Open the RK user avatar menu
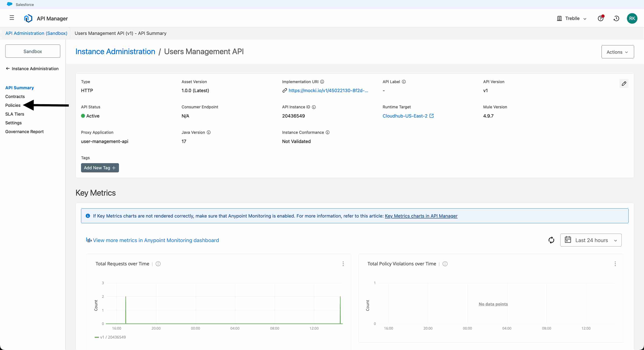 (x=632, y=18)
